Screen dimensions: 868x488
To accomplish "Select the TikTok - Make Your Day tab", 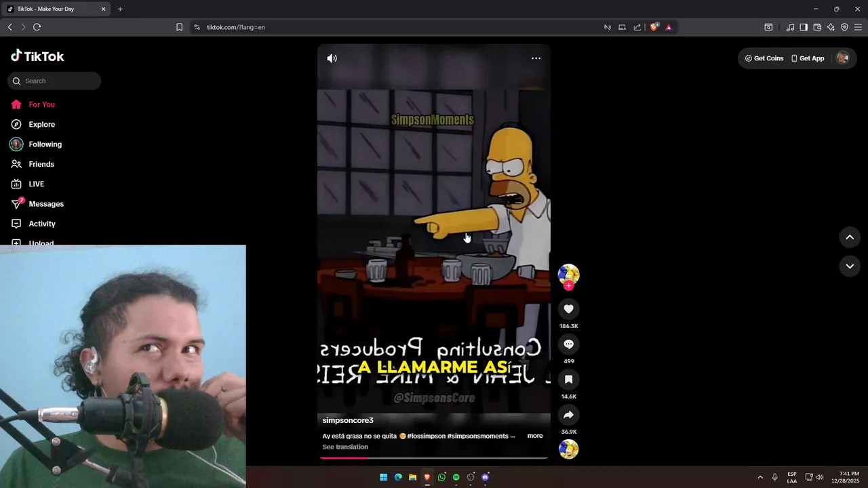I will coord(56,9).
